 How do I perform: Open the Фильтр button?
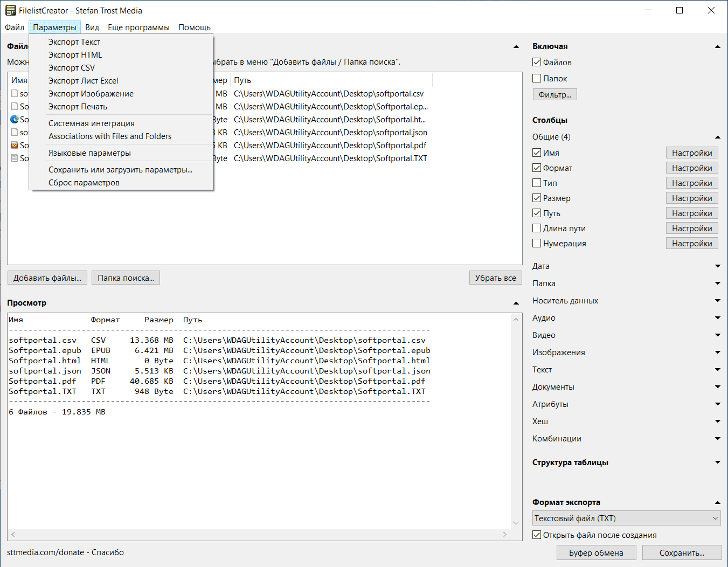(x=555, y=95)
